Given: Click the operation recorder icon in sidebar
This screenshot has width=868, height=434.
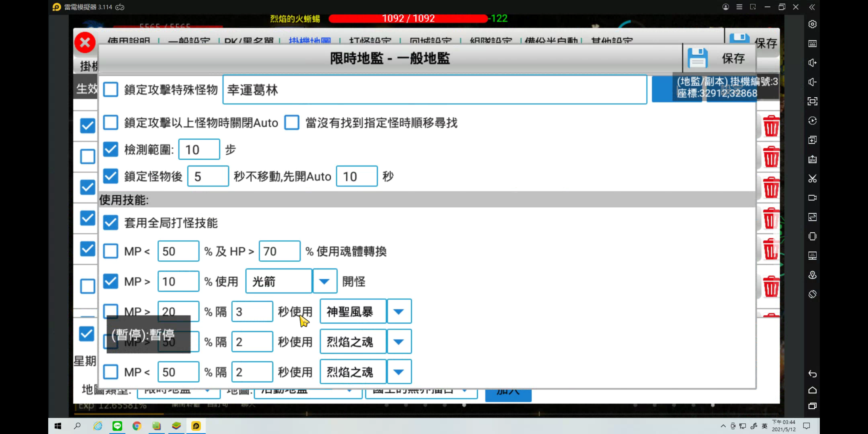Looking at the screenshot, I should (813, 121).
